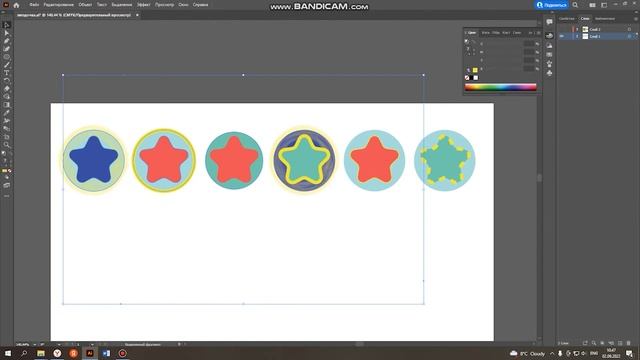
Task: Click the top layer's target circle
Action: click(629, 29)
